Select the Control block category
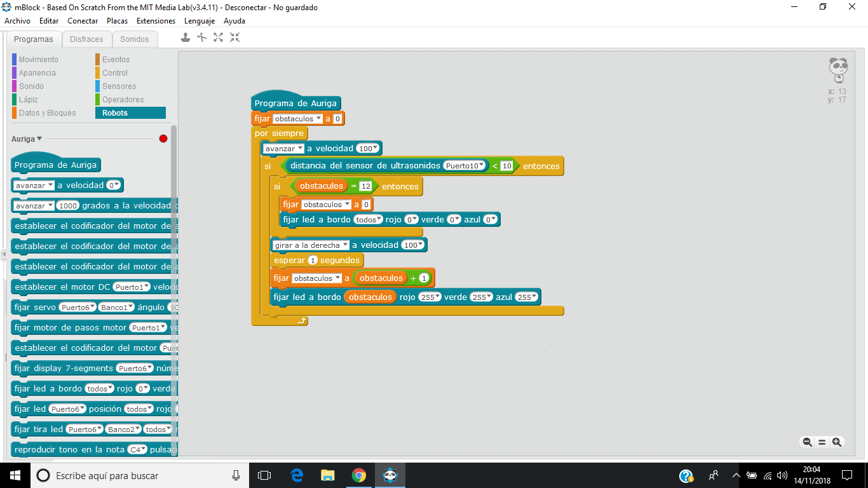The height and width of the screenshot is (488, 868). click(x=115, y=73)
